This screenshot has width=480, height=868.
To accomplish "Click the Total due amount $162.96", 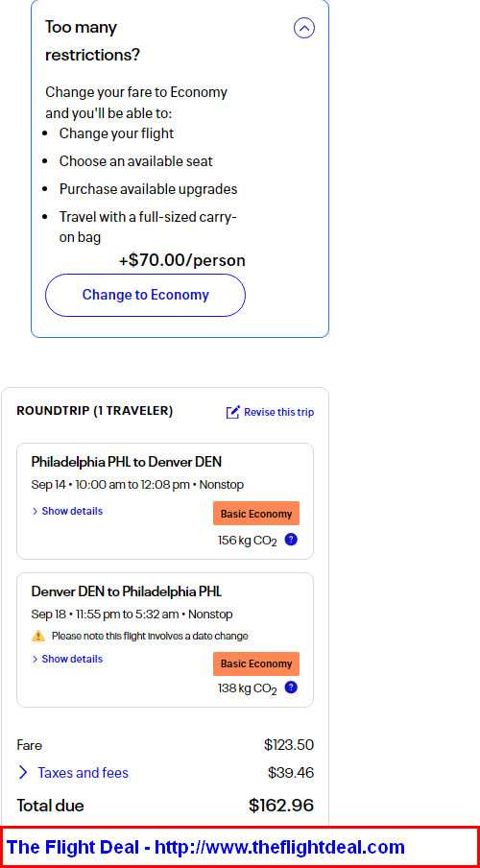I will tap(281, 806).
